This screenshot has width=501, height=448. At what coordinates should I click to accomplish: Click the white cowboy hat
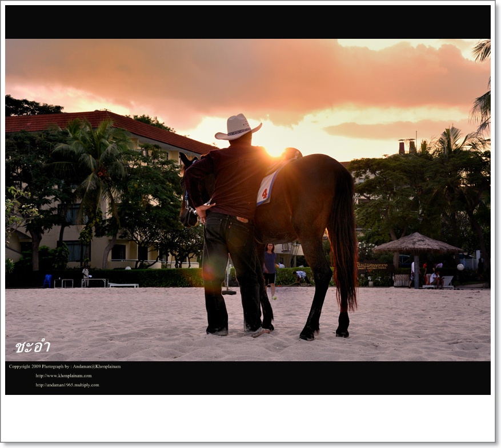[x=238, y=128]
